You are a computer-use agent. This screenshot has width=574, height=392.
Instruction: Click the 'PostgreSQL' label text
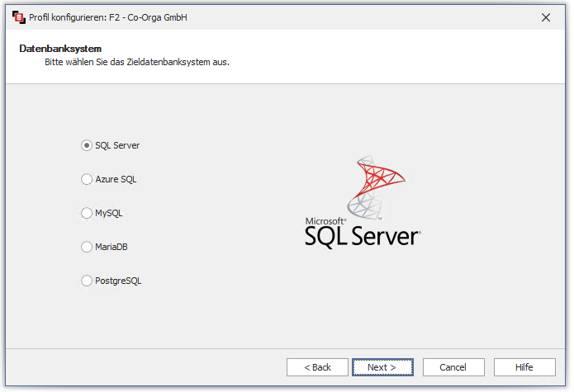click(118, 281)
